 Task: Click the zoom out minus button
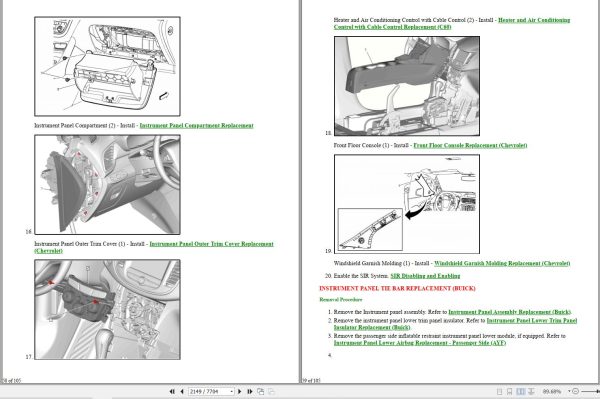pyautogui.click(x=576, y=391)
